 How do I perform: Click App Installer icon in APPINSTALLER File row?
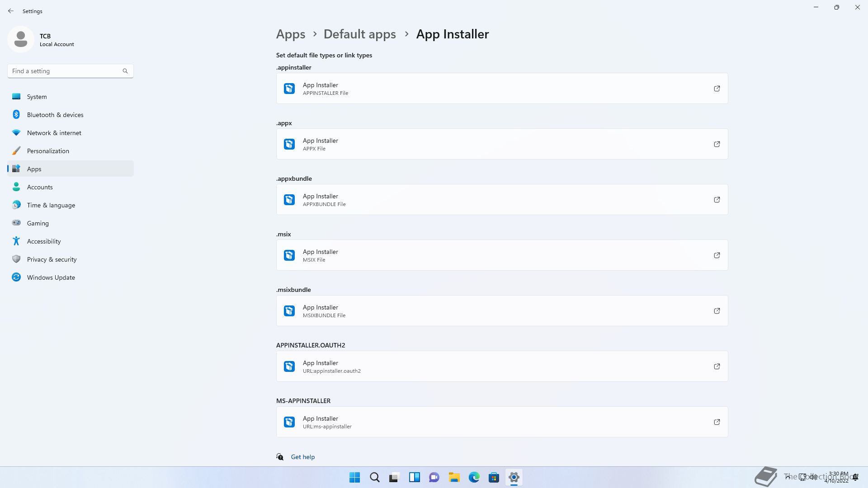289,89
